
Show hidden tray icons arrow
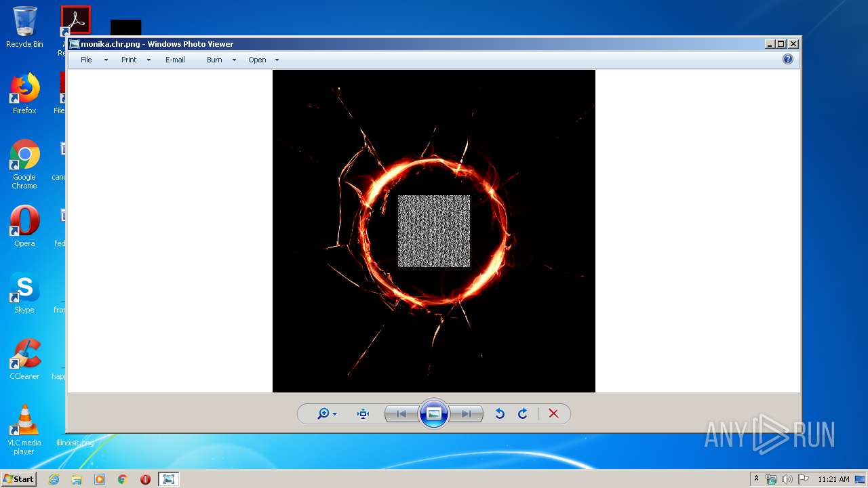click(x=756, y=479)
